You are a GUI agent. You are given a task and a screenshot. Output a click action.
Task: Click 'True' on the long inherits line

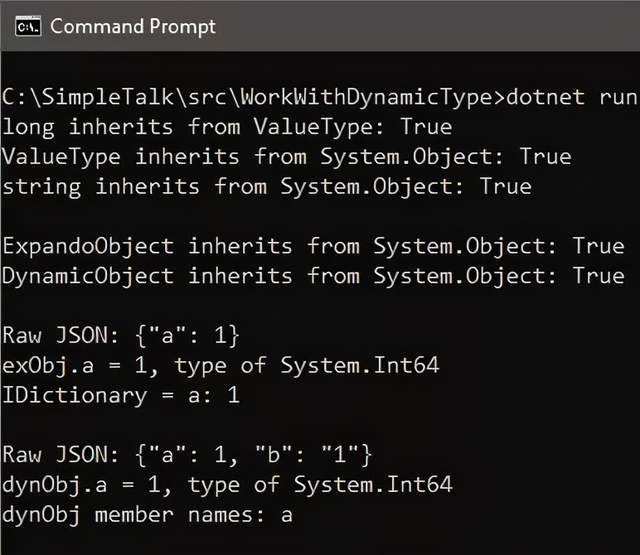pyautogui.click(x=426, y=127)
